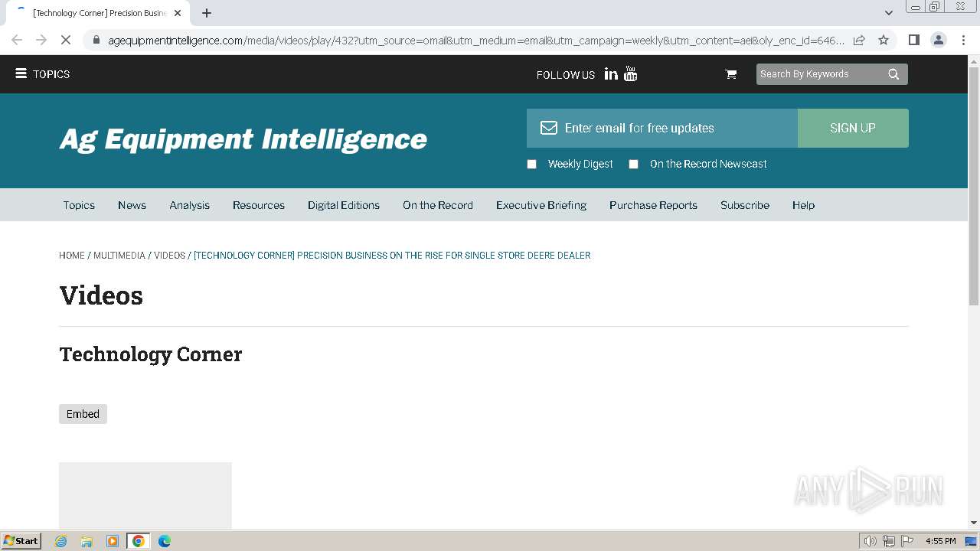Click the Ag Equipment Intelligence logo

point(243,139)
